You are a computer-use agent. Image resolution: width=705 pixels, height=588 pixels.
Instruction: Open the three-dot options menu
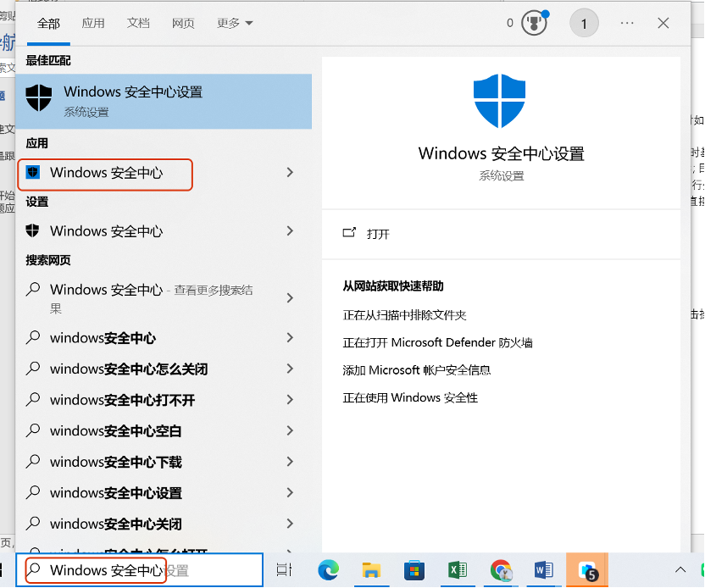627,24
